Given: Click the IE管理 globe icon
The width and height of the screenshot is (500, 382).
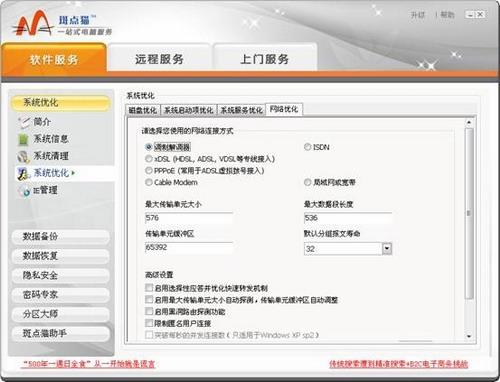Looking at the screenshot, I should pyautogui.click(x=25, y=191).
